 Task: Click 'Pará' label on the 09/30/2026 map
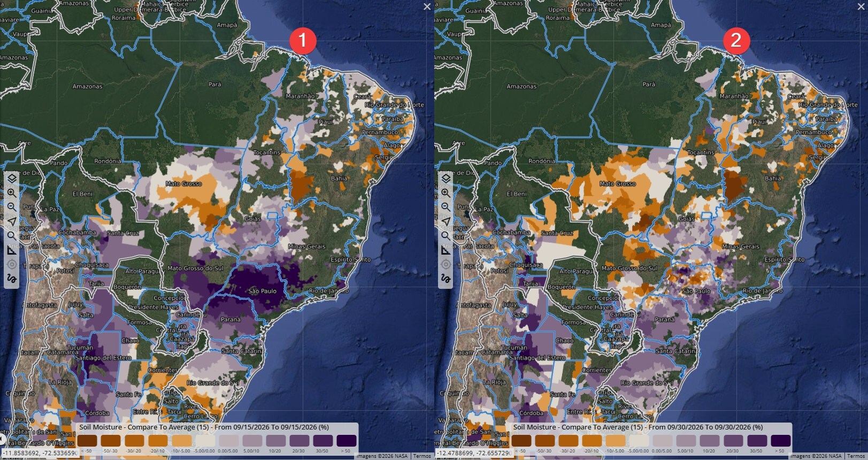[x=649, y=84]
